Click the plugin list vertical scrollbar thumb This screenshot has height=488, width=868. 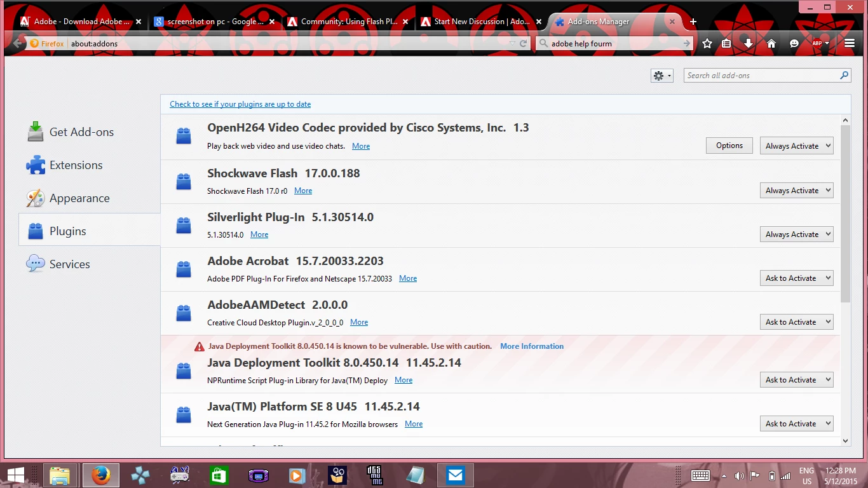(845, 213)
